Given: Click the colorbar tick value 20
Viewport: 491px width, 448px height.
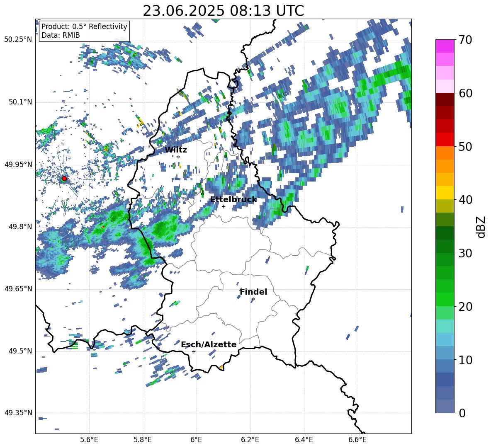Looking at the screenshot, I should click(x=466, y=307).
